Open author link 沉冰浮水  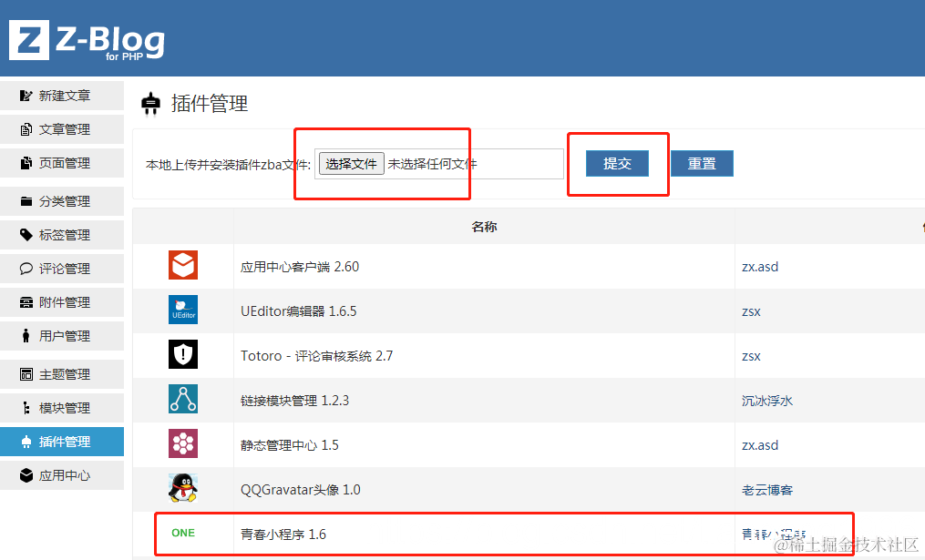767,401
